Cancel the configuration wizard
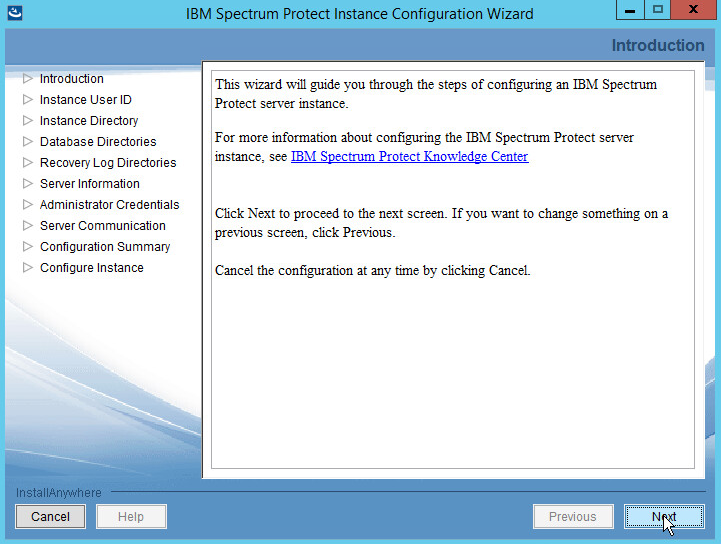The image size is (721, 544). pos(50,517)
